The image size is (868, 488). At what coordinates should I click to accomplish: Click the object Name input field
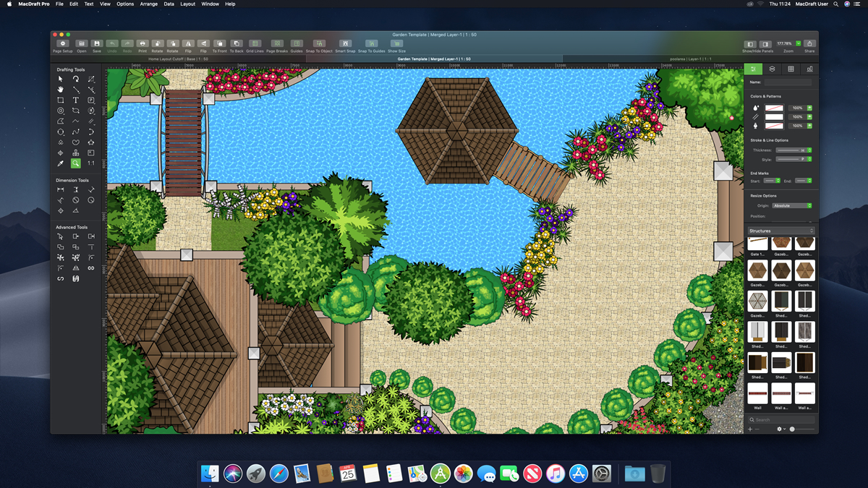tap(788, 82)
